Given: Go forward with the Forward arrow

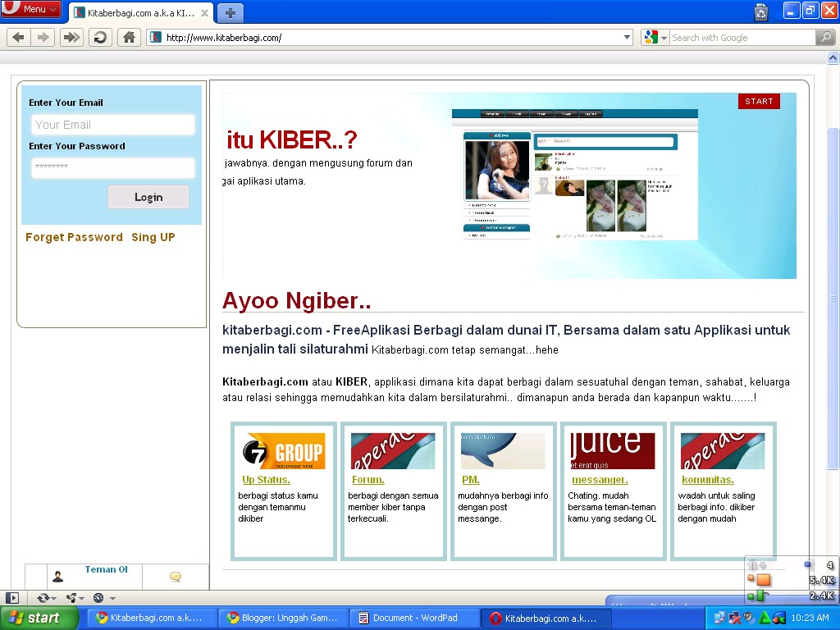Looking at the screenshot, I should [x=43, y=37].
